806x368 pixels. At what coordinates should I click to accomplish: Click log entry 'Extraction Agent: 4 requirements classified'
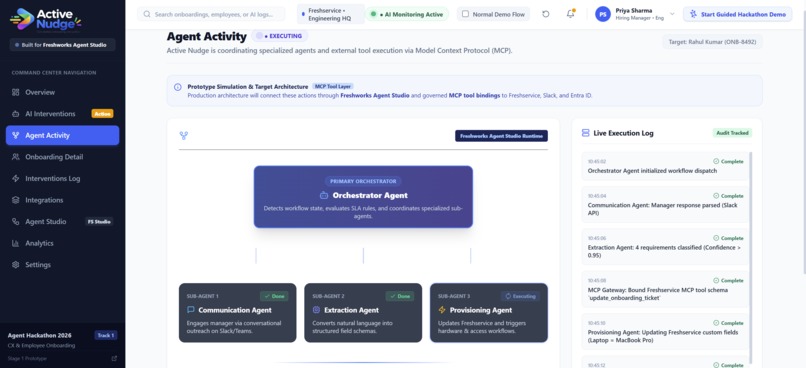665,247
